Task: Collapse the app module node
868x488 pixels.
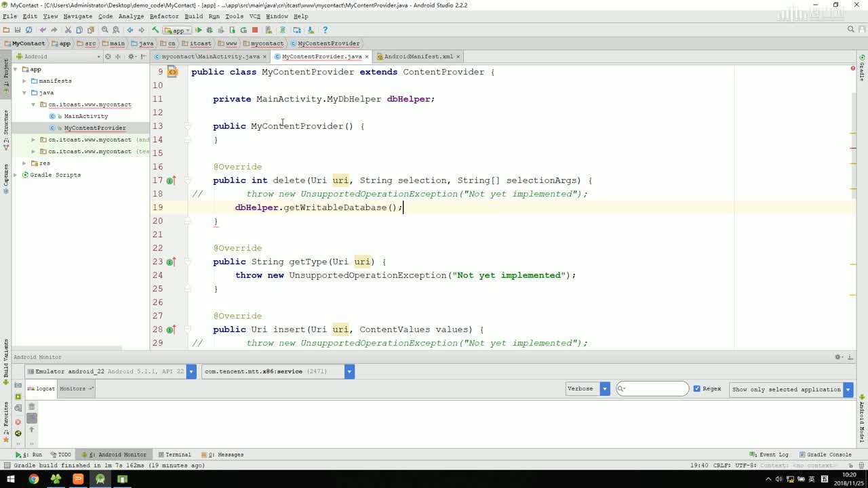Action: pos(16,69)
